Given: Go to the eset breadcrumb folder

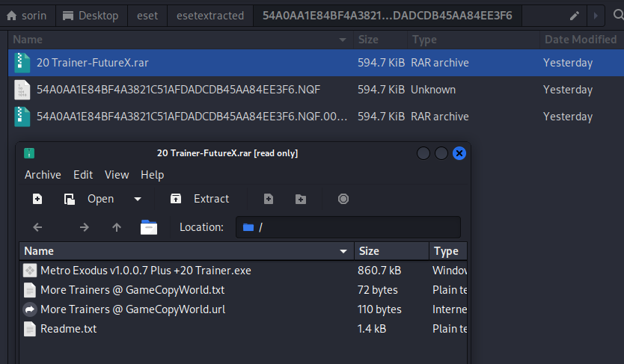Looking at the screenshot, I should pyautogui.click(x=147, y=16).
